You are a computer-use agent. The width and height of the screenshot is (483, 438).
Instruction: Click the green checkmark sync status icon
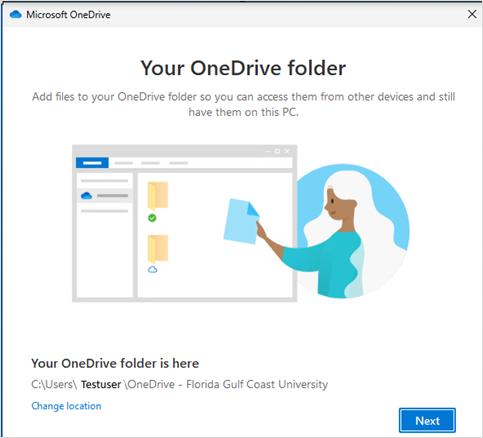(x=152, y=218)
